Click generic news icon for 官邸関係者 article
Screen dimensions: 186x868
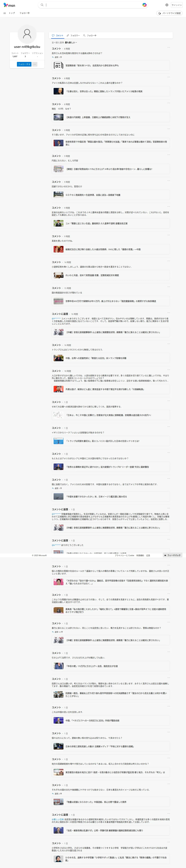[58, 65]
